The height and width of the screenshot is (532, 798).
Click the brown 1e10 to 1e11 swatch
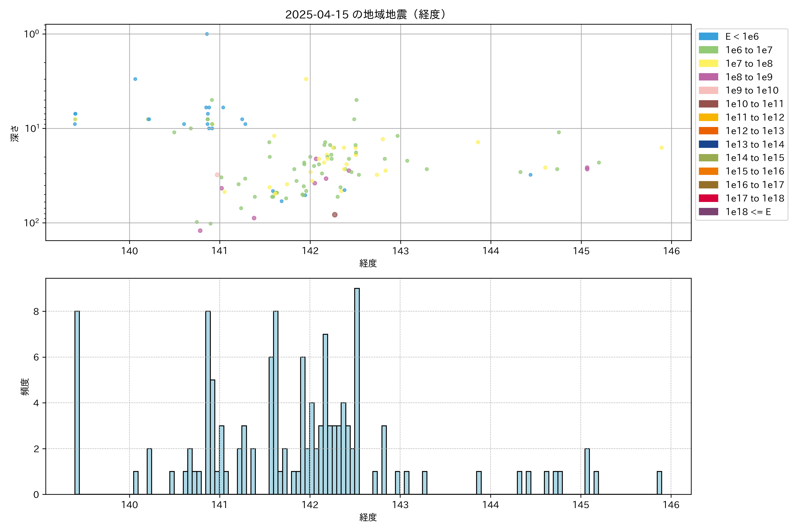click(x=708, y=104)
